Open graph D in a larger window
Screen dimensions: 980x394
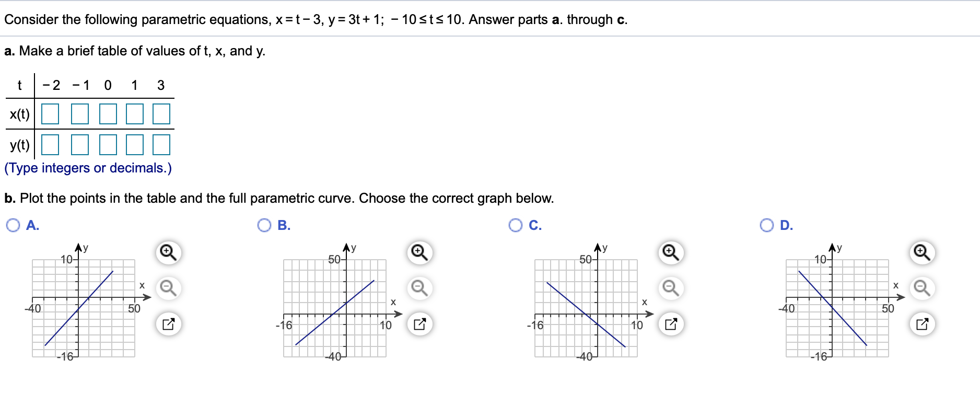921,324
